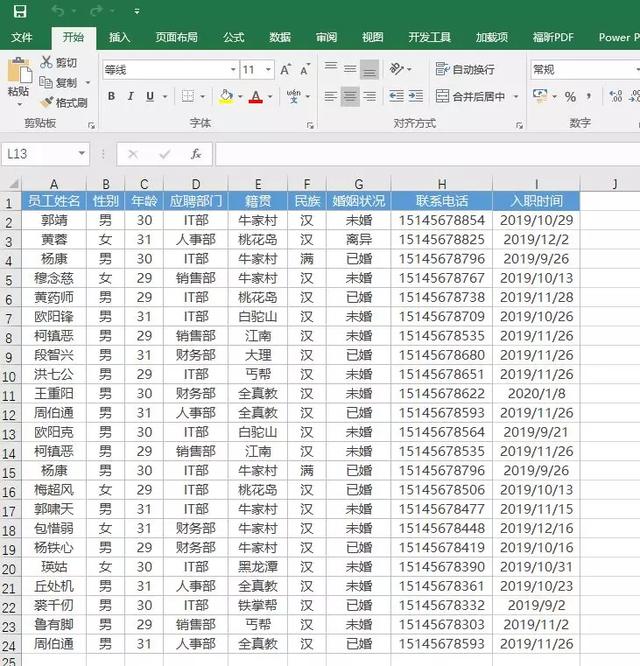Switch to the 数据 Data tab
The width and height of the screenshot is (640, 666).
tap(280, 37)
